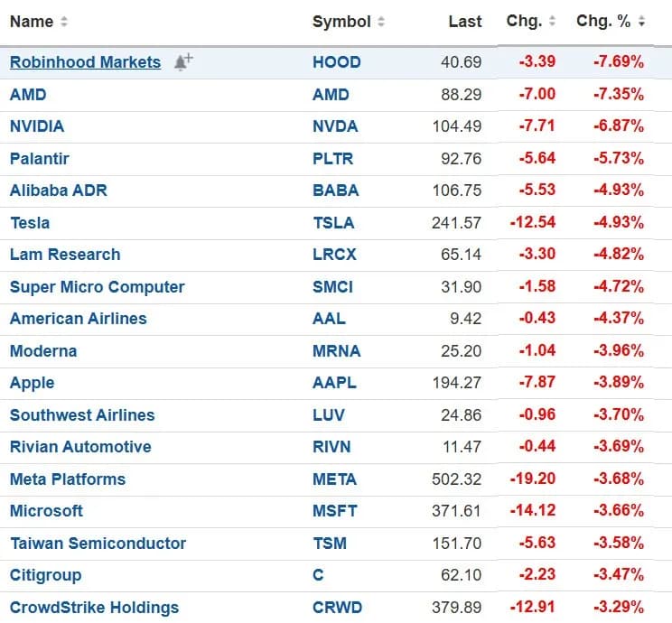Viewport: 672px width, 623px height.
Task: Select the Taiwan Semiconductor link
Action: pos(98,544)
